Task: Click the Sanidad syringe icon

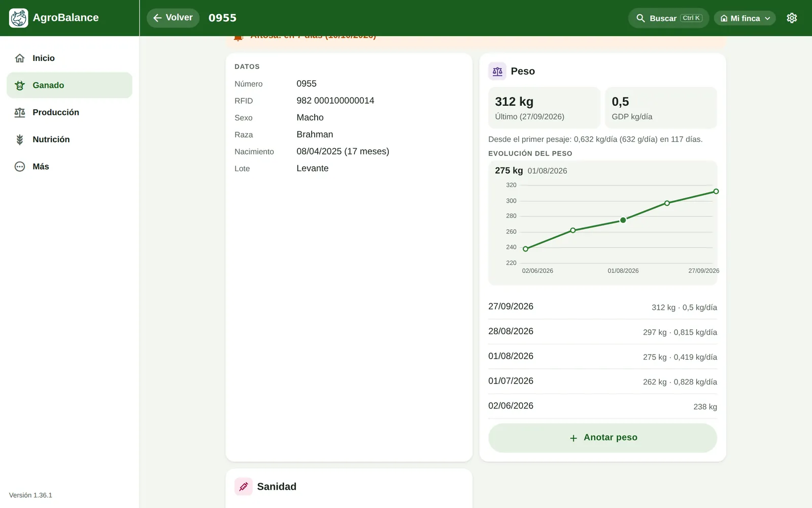Action: [244, 487]
